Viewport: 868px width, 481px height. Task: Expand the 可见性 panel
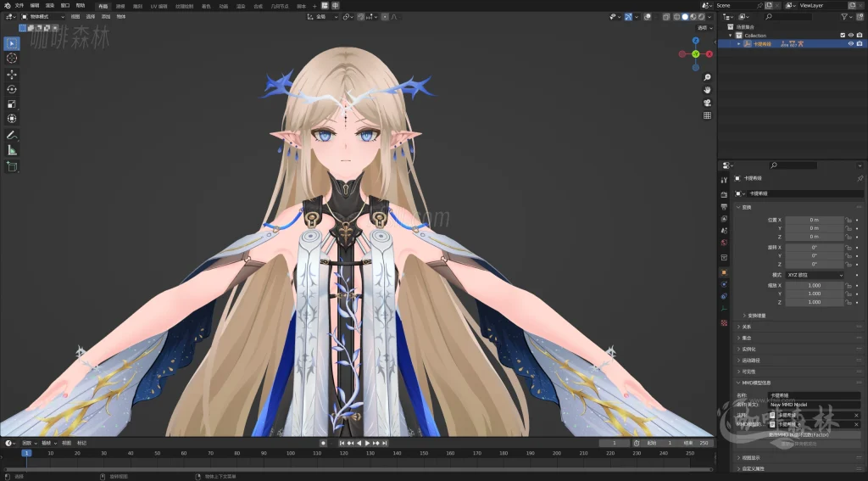[747, 372]
